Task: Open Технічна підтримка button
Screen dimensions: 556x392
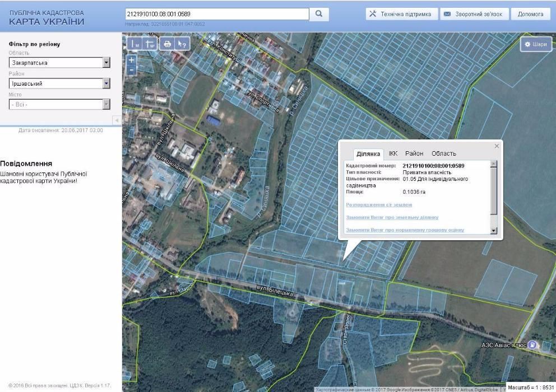Action: click(401, 14)
